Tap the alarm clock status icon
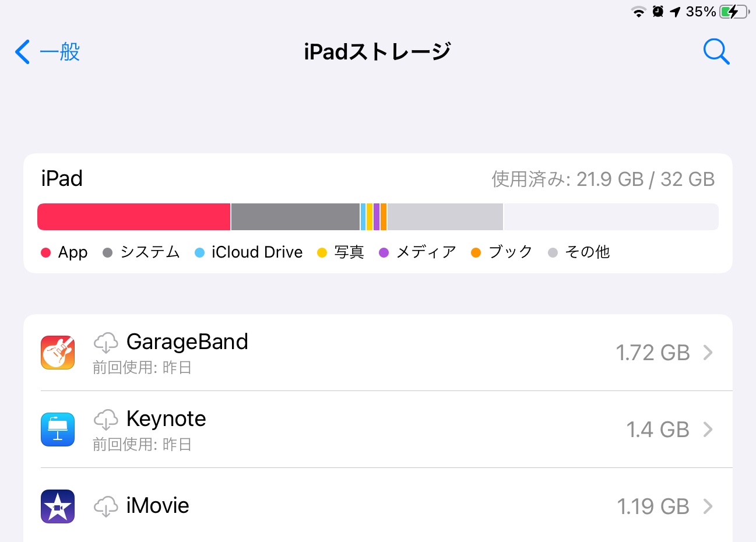Viewport: 756px width, 542px height. [658, 12]
